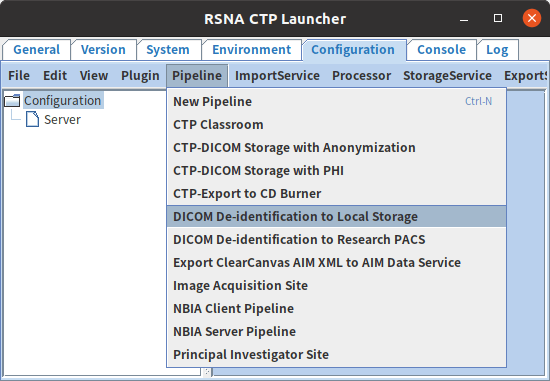The width and height of the screenshot is (550, 381).
Task: Open the Processor menu
Action: 361,75
